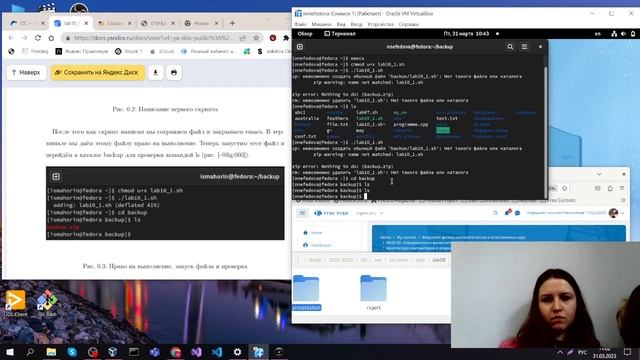Switch keyboard language РУС in tray
The width and height of the screenshot is (640, 360).
click(582, 352)
